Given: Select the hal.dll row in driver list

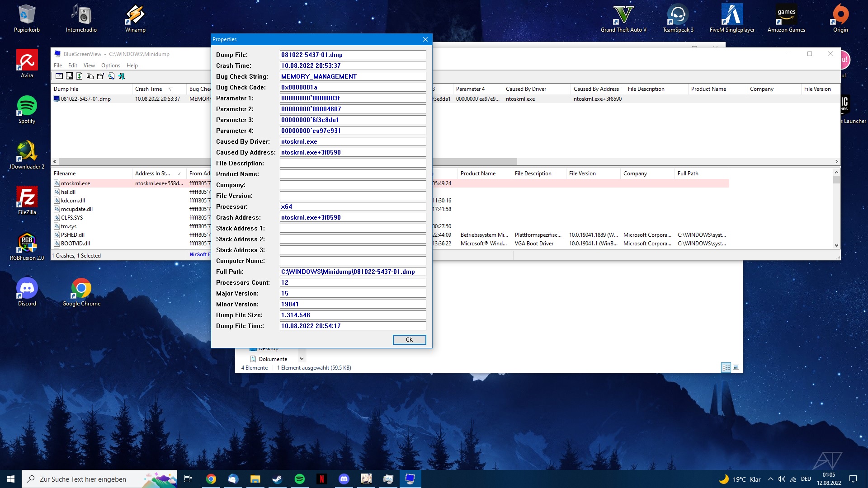Looking at the screenshot, I should coord(69,192).
